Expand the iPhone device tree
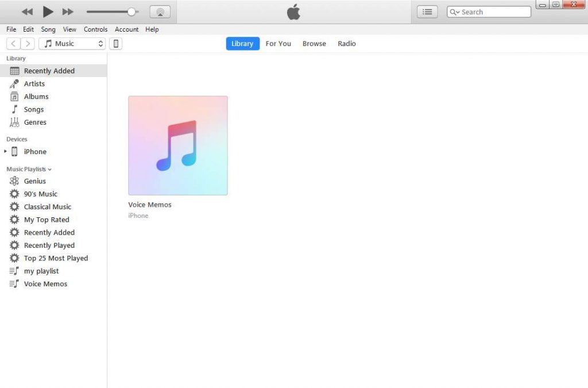This screenshot has height=388, width=588. (x=6, y=152)
